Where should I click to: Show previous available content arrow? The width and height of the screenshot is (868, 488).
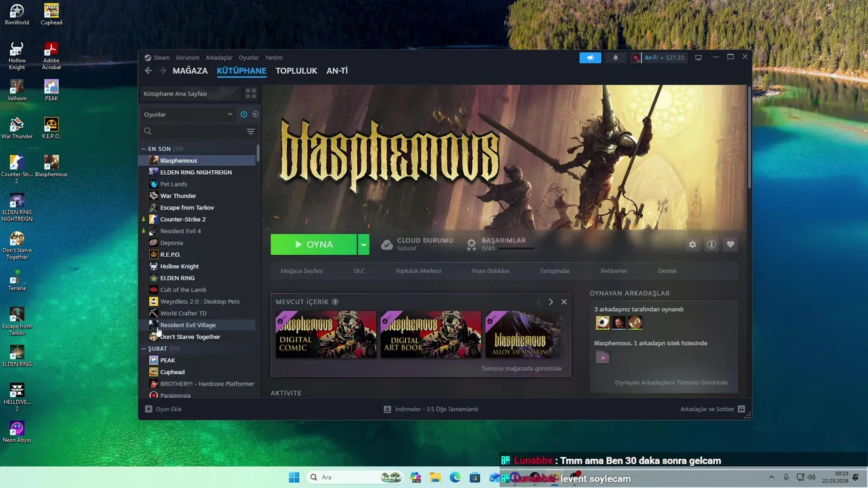538,302
